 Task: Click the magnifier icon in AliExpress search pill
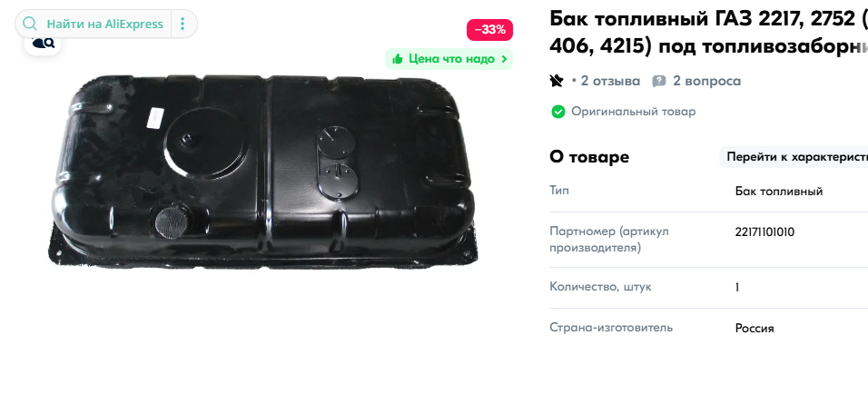point(30,24)
